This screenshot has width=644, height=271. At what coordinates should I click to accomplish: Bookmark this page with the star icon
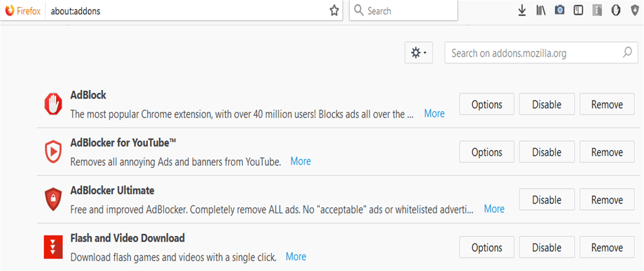(x=334, y=11)
